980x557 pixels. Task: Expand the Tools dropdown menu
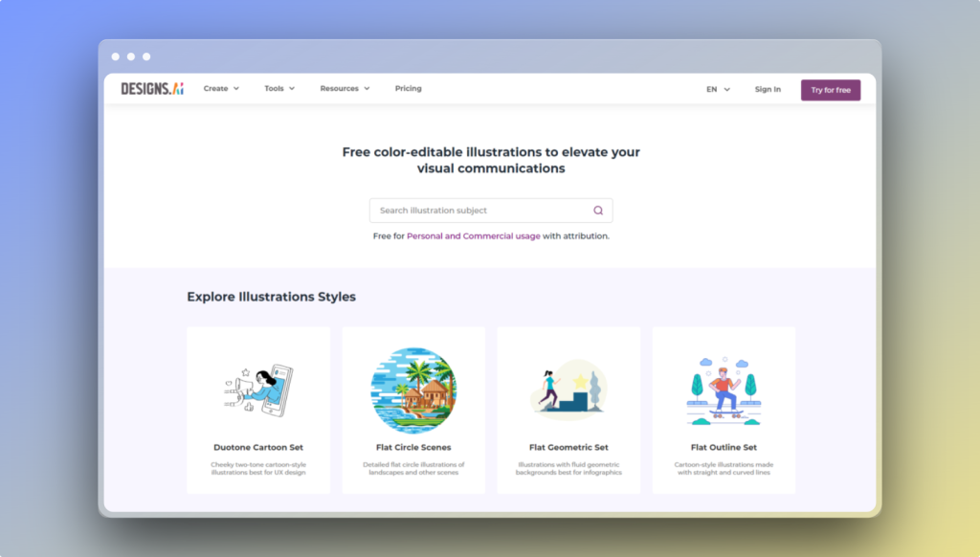click(279, 89)
